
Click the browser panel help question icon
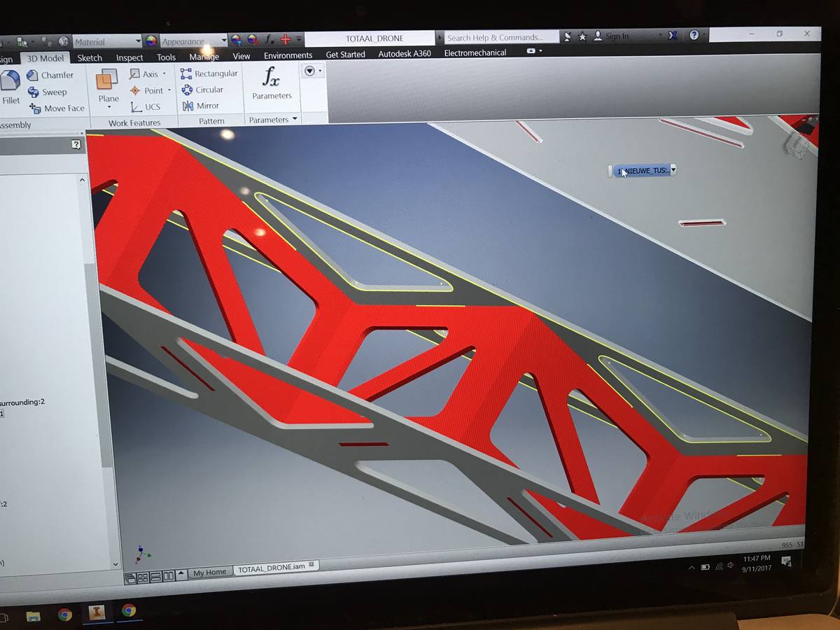(76, 145)
